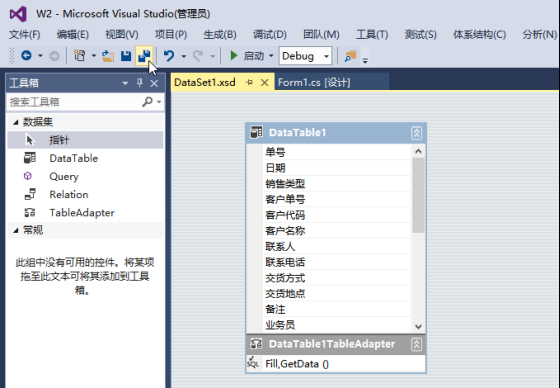Click the single Save disk icon

pyautogui.click(x=126, y=56)
